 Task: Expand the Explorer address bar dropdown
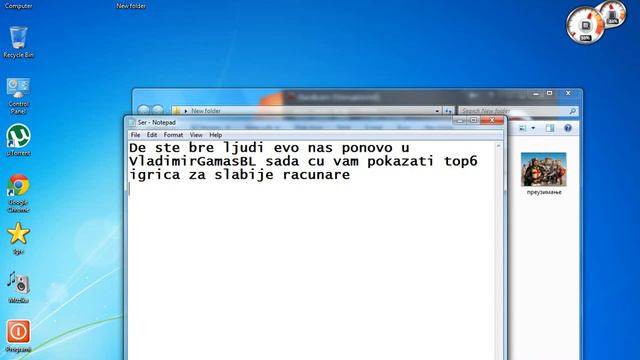click(437, 111)
